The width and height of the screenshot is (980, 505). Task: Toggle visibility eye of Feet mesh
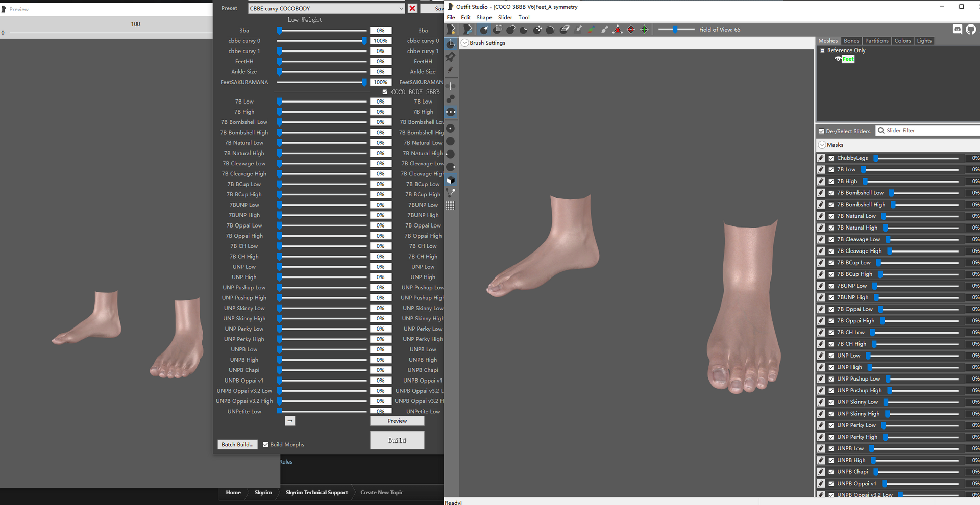click(x=838, y=59)
